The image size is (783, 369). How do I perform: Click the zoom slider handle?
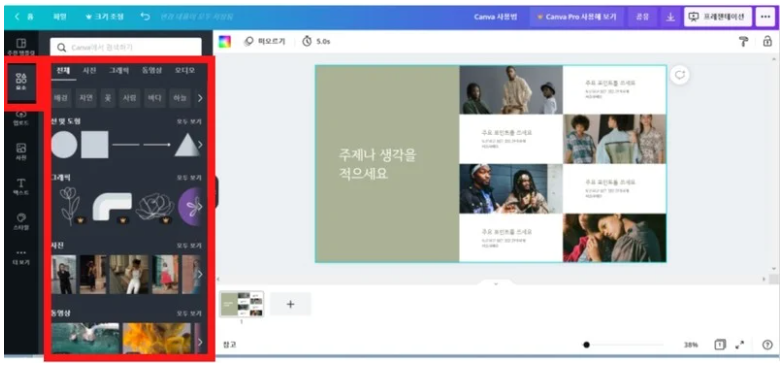coord(586,345)
